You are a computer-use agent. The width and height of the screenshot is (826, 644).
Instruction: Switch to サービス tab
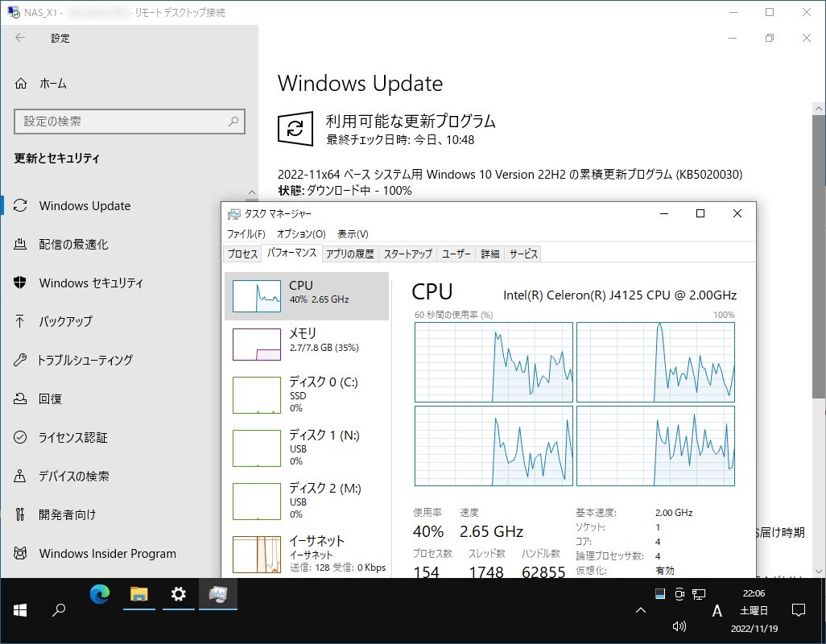click(523, 254)
